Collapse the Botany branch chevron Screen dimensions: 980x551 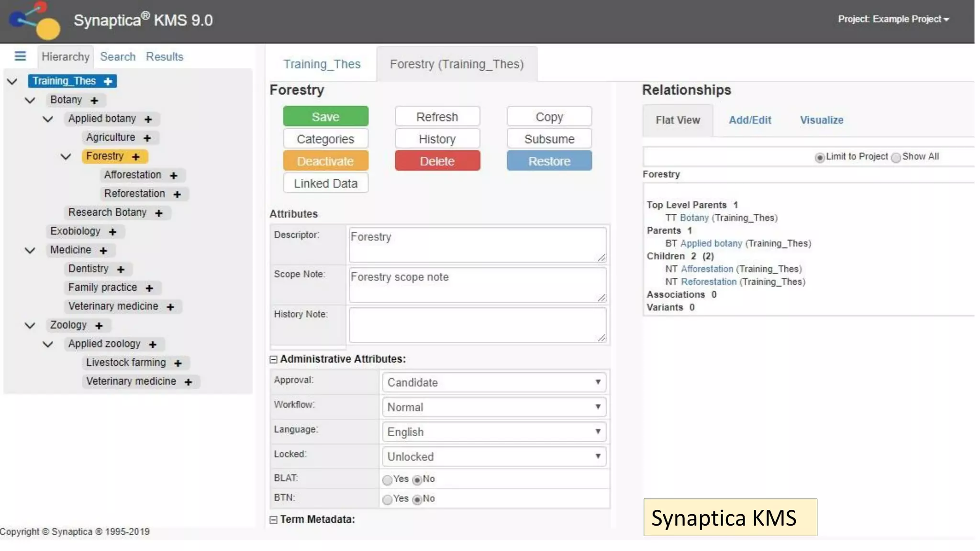pyautogui.click(x=30, y=100)
